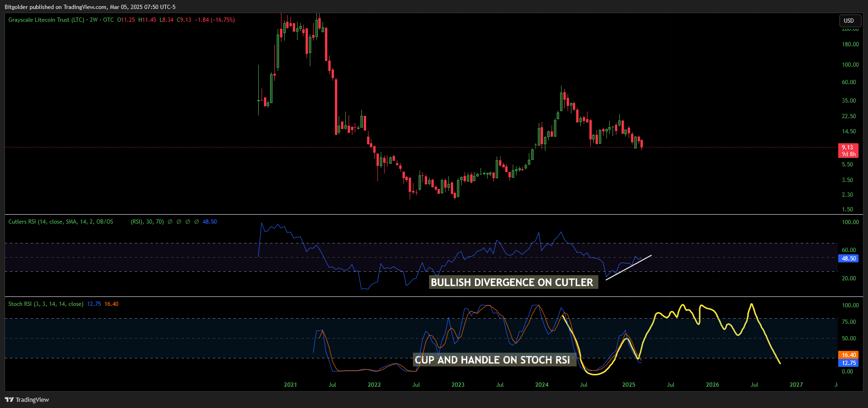This screenshot has width=868, height=408.
Task: Click the 180.00 price scale label
Action: point(850,44)
